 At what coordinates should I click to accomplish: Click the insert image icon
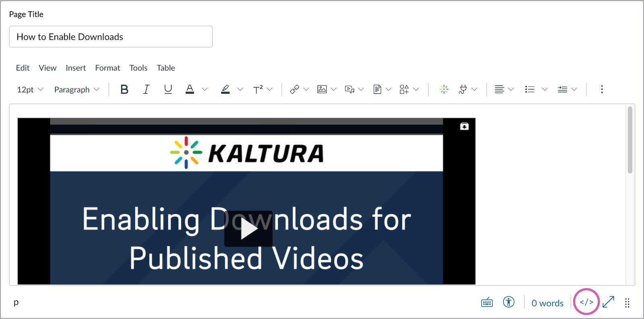tap(322, 89)
